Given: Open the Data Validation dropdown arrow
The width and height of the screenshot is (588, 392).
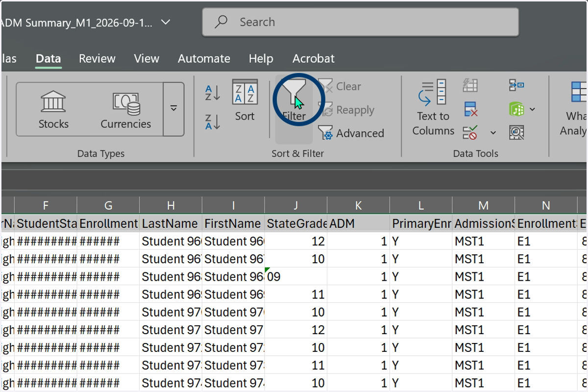Looking at the screenshot, I should pyautogui.click(x=493, y=133).
